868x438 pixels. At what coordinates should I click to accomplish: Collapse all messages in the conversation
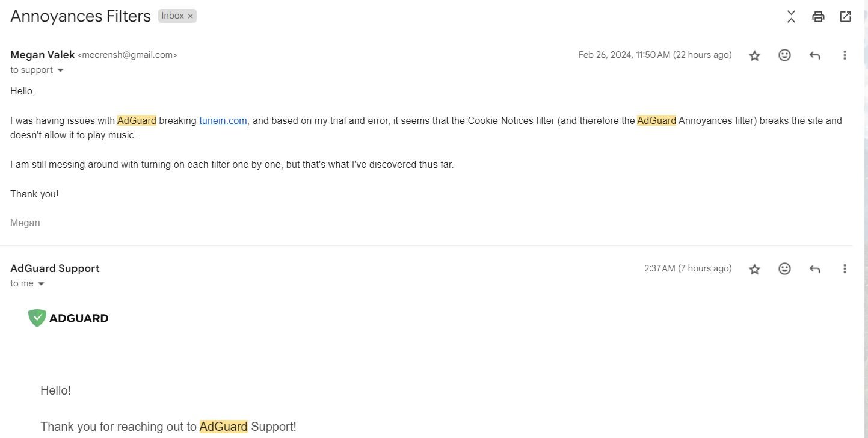[791, 17]
